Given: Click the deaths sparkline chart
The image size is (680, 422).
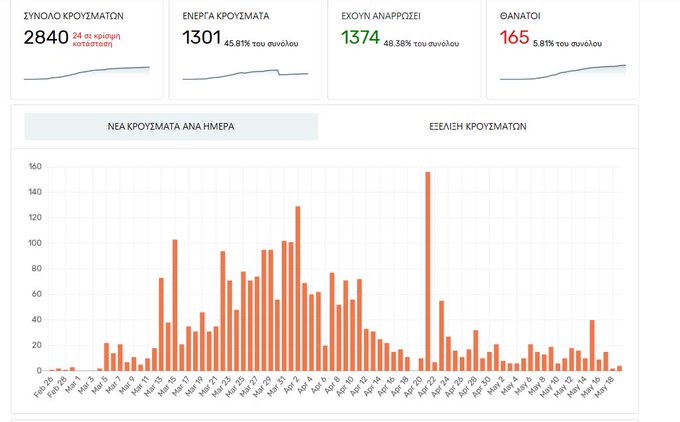Looking at the screenshot, I should pos(563,72).
